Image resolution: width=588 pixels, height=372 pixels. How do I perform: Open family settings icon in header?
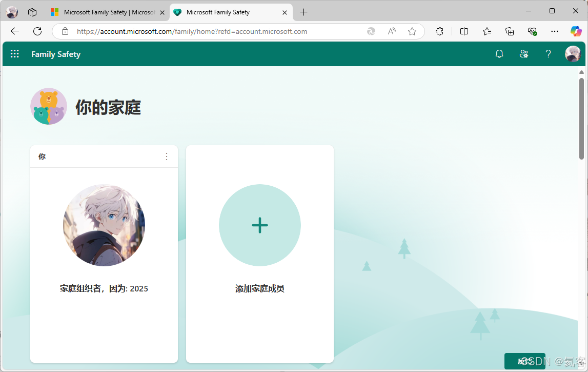(524, 54)
